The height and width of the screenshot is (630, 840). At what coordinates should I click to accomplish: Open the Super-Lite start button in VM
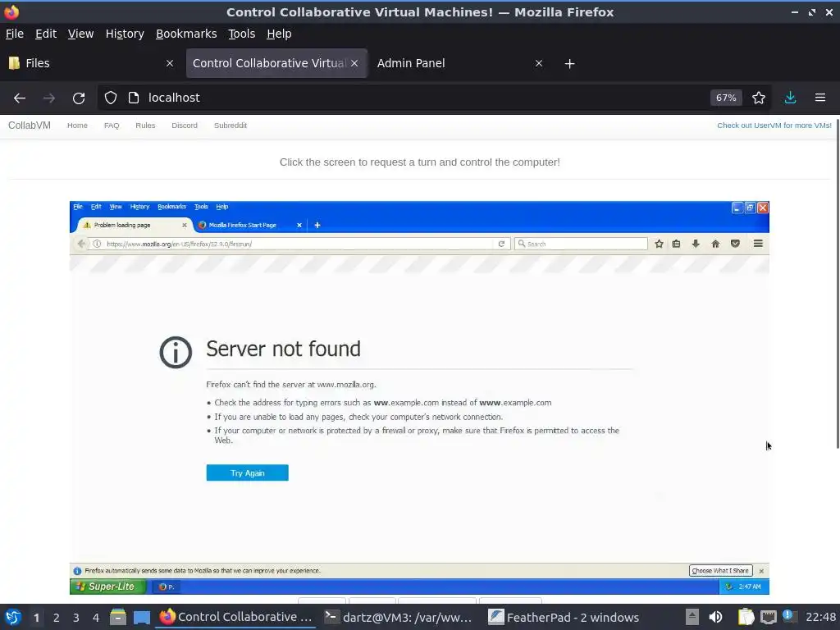pos(107,587)
